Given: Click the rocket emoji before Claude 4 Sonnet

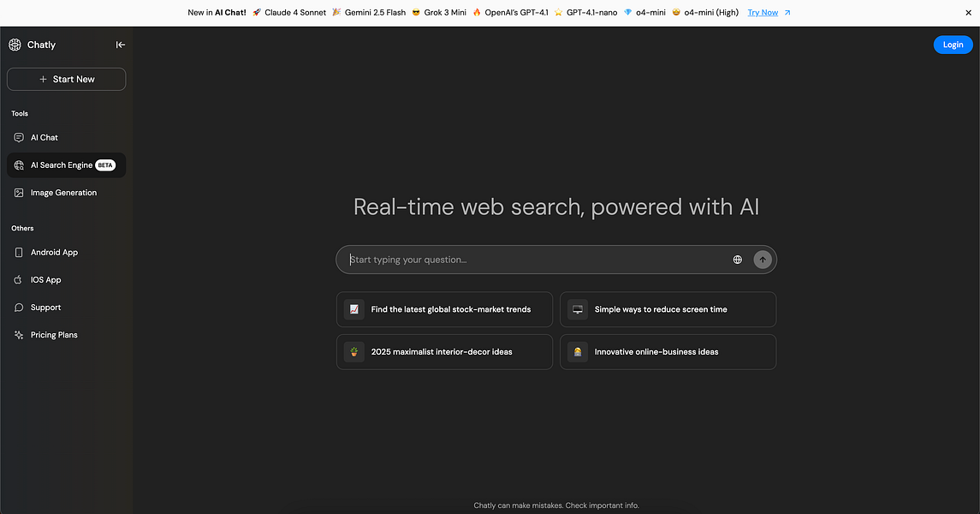Looking at the screenshot, I should point(256,13).
